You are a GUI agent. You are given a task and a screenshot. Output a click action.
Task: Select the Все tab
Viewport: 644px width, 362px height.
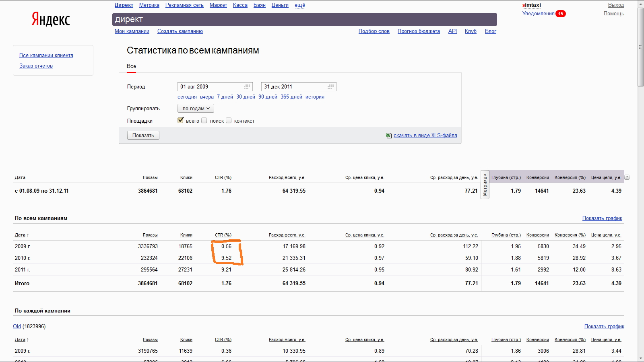[x=131, y=66]
